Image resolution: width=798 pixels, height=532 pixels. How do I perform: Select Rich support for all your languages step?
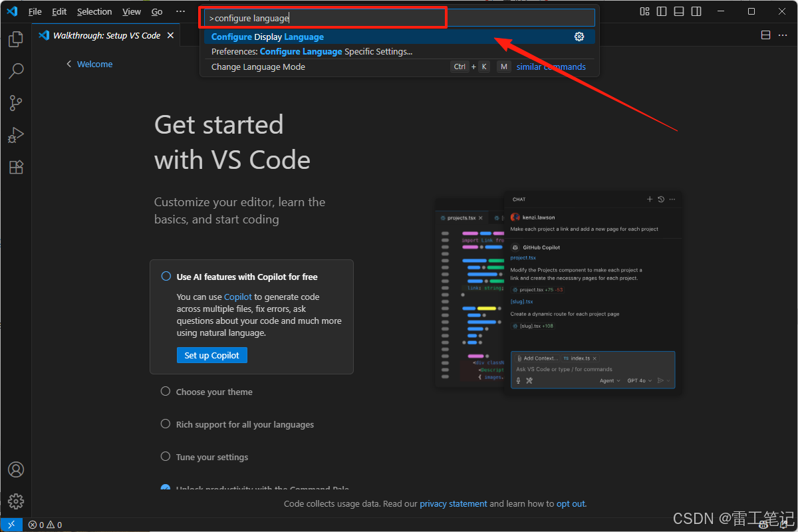(x=237, y=424)
